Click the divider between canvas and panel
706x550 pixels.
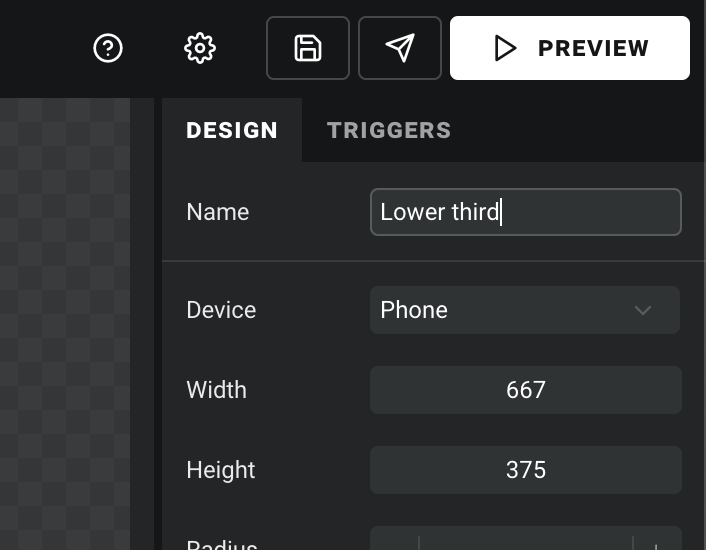(158, 324)
